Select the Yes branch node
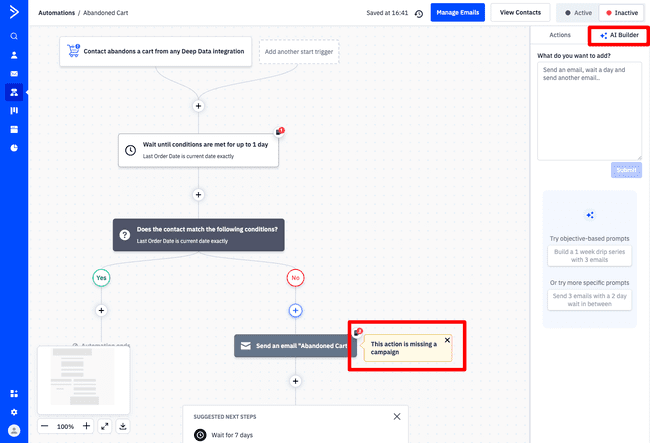This screenshot has width=650, height=443. click(101, 277)
